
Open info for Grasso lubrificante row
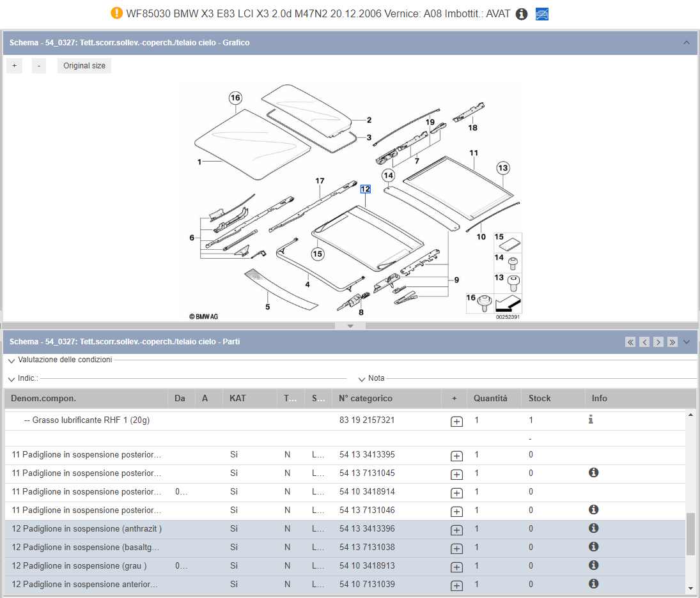point(591,420)
